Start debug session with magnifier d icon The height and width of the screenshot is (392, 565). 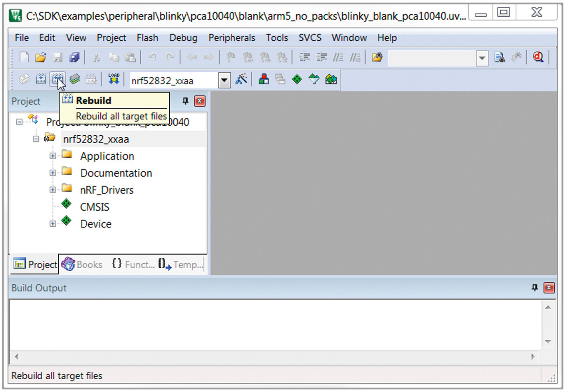click(538, 57)
